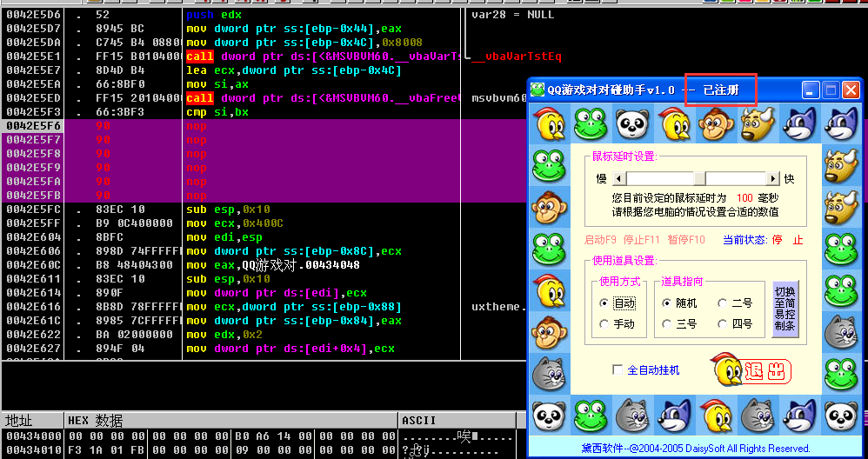Viewport: 868px width, 459px height.
Task: Click the panda icon in the helper's top row
Action: 632,123
